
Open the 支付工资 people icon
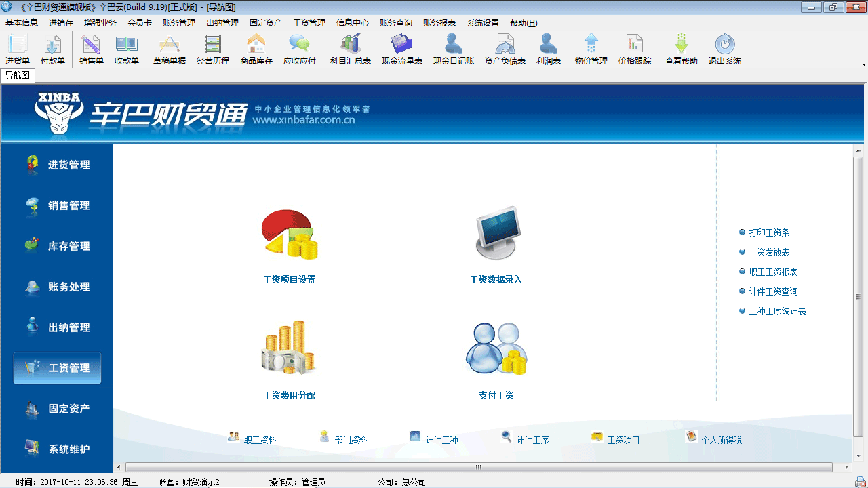[496, 349]
